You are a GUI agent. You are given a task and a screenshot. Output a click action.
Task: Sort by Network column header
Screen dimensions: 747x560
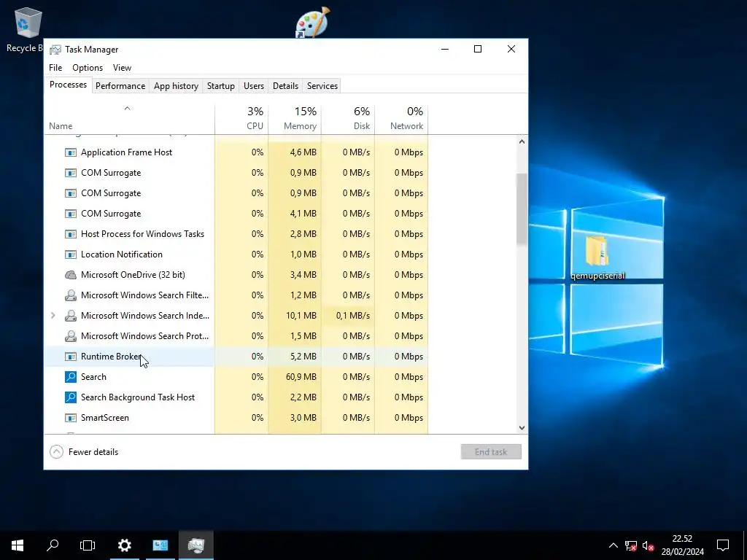pyautogui.click(x=402, y=118)
